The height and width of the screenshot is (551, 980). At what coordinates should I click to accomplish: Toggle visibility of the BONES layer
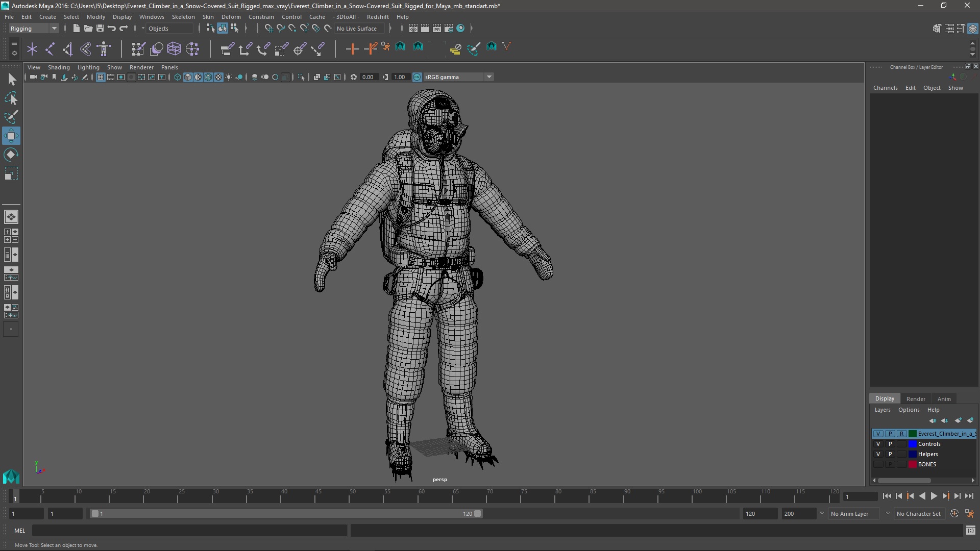point(878,464)
